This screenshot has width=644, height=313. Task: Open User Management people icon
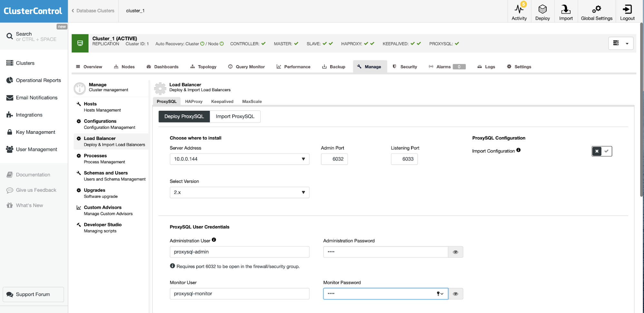pos(10,149)
